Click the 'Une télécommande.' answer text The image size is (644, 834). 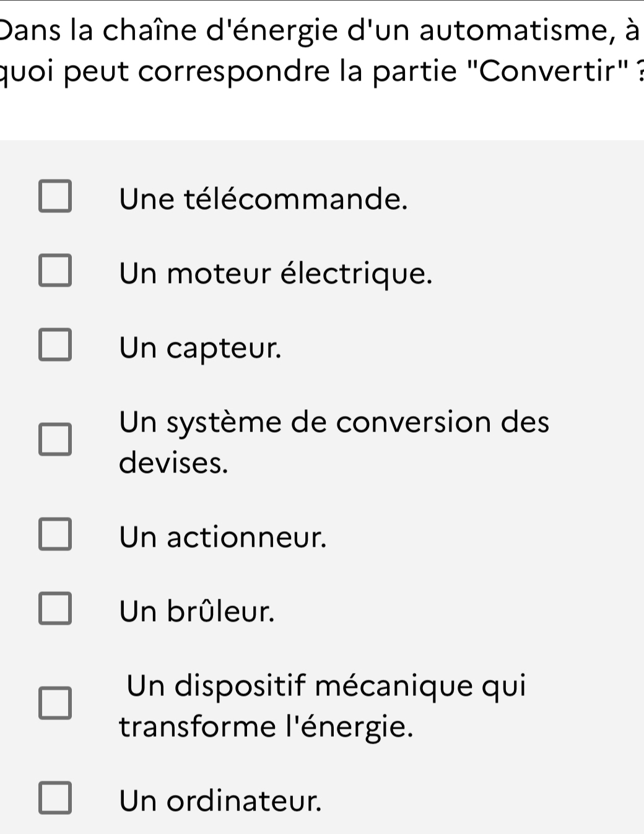pos(264,199)
